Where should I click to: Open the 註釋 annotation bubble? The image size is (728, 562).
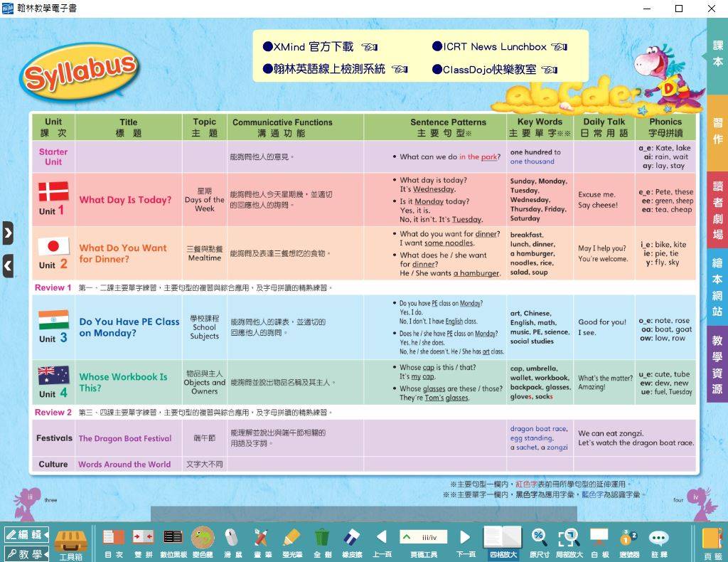(659, 543)
